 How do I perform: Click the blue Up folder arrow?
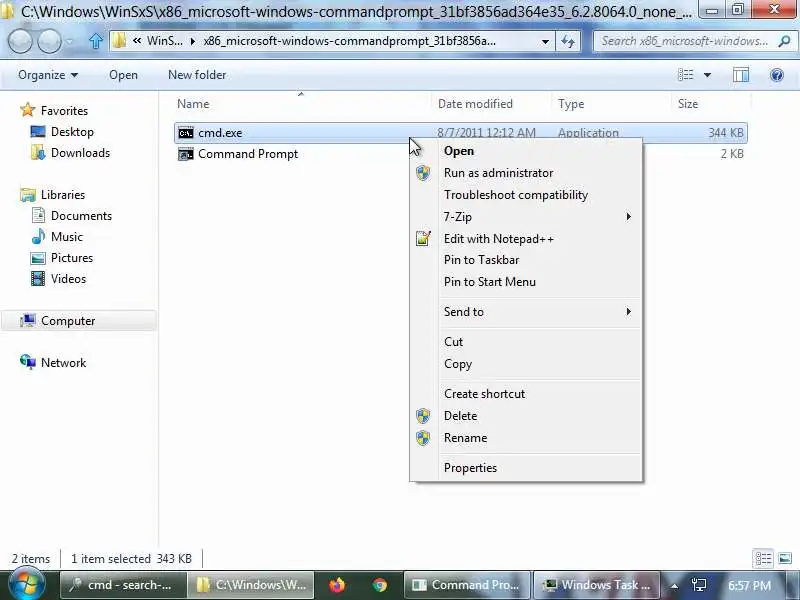click(x=95, y=41)
